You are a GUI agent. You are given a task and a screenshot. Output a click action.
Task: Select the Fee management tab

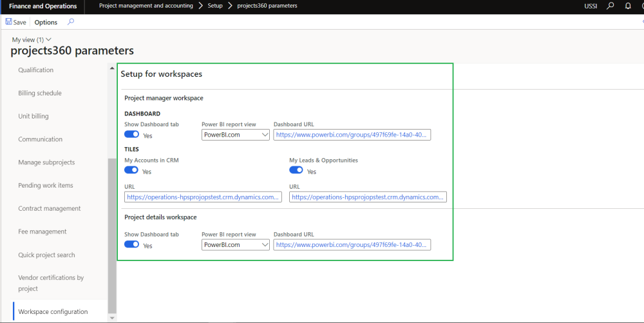click(43, 231)
